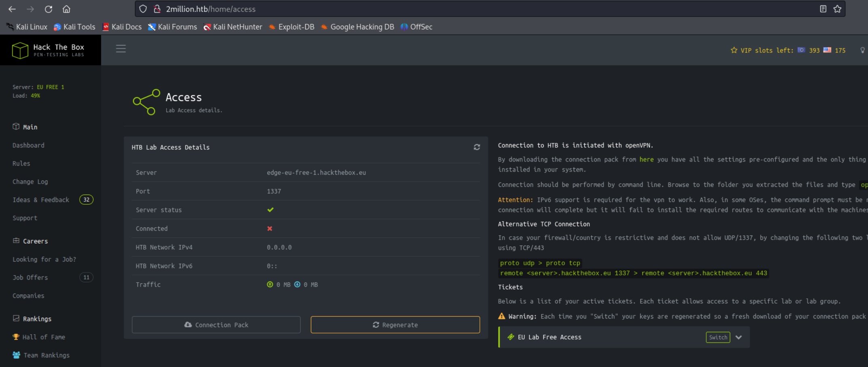Click the Switch button on EU Lab
Image resolution: width=868 pixels, height=367 pixels.
[x=718, y=337]
